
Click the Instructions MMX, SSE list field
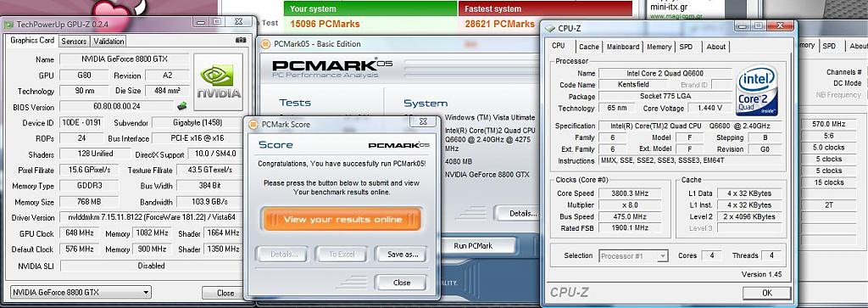point(690,160)
